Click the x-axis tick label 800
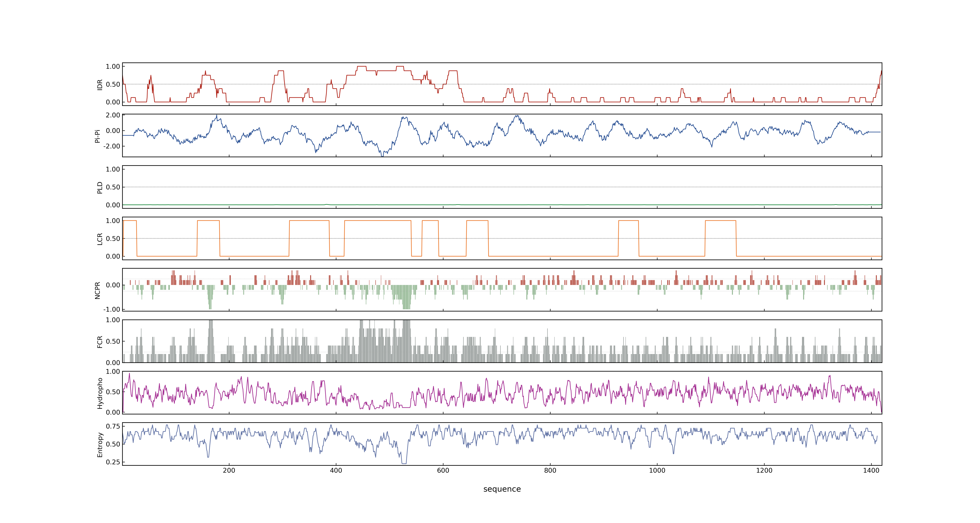 550,470
